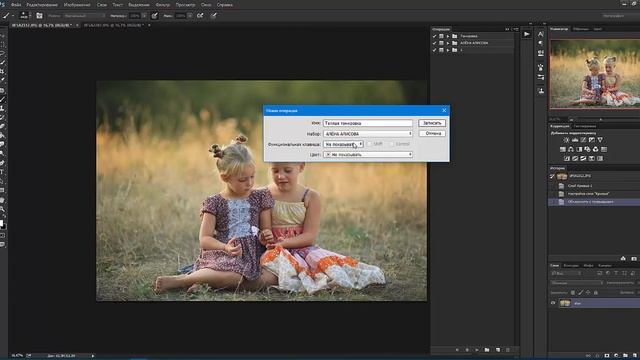Select the Healing Brush tool
640x360 pixels.
click(2, 90)
